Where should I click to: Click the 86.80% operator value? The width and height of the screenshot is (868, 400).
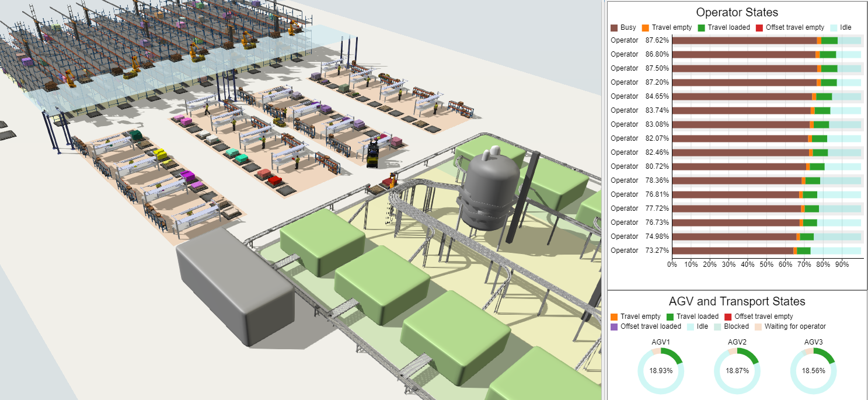pos(657,54)
